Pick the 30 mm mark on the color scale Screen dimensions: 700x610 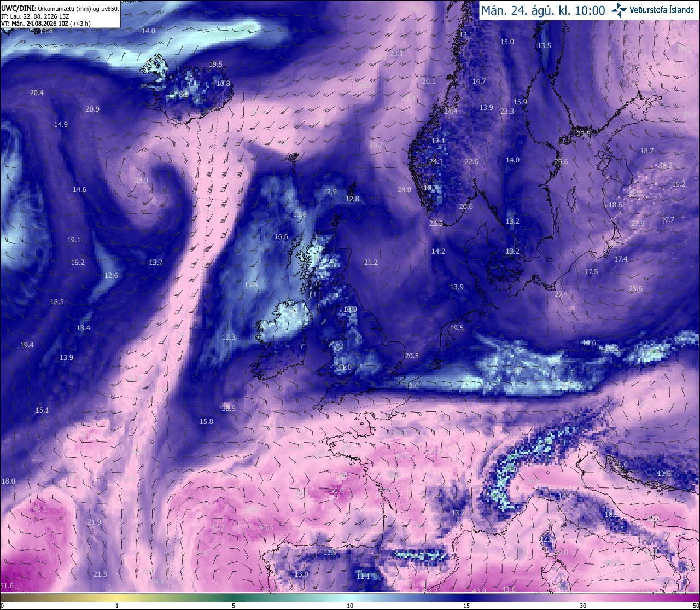(x=583, y=606)
